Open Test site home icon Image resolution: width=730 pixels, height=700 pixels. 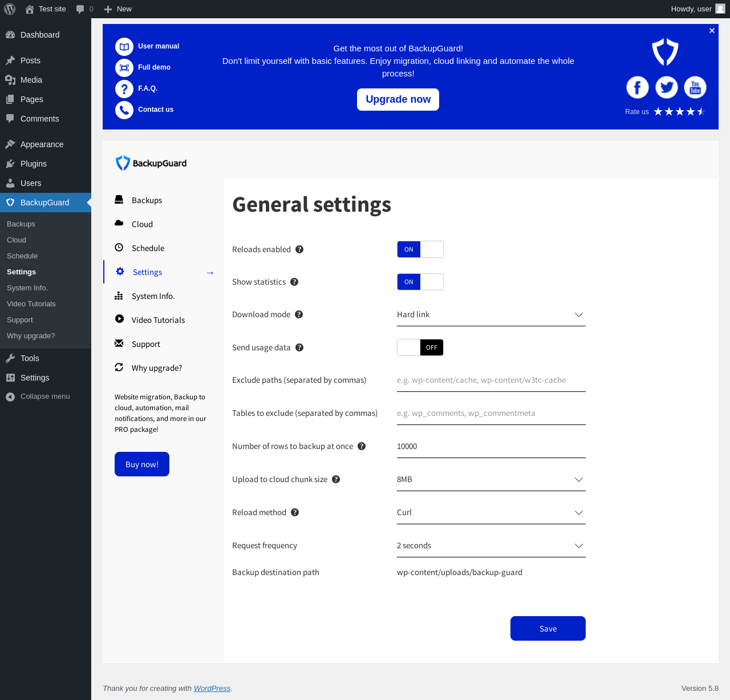(30, 9)
